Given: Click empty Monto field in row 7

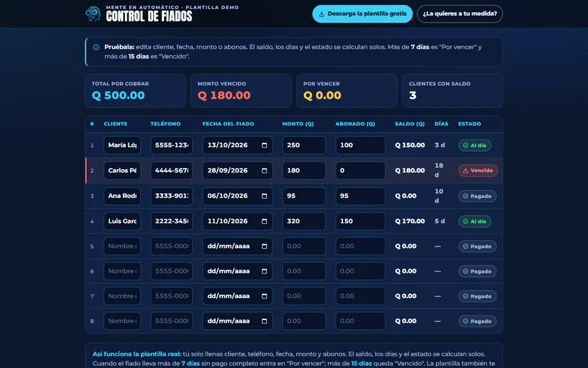Looking at the screenshot, I should (x=304, y=296).
